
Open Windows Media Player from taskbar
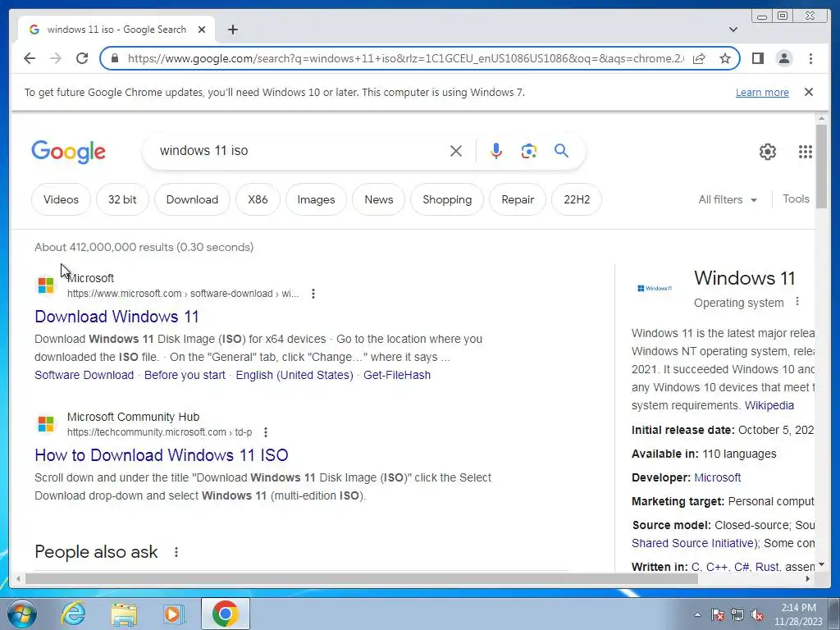point(174,614)
